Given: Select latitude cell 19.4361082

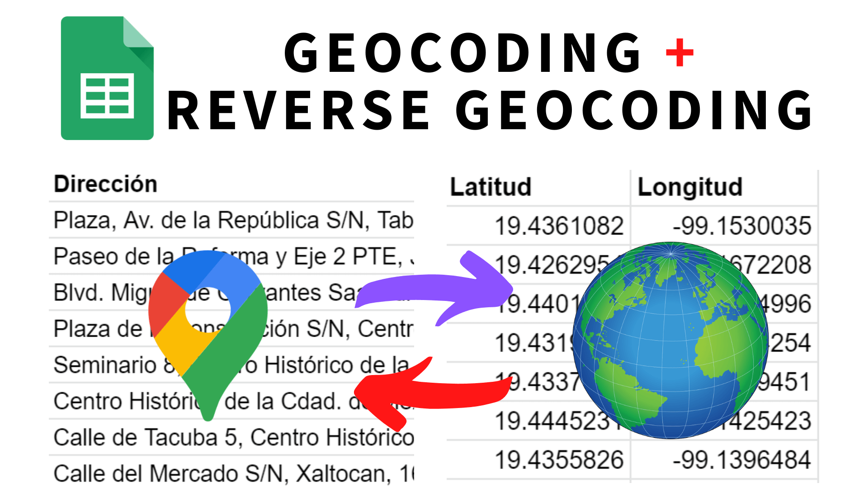Looking at the screenshot, I should tap(538, 225).
